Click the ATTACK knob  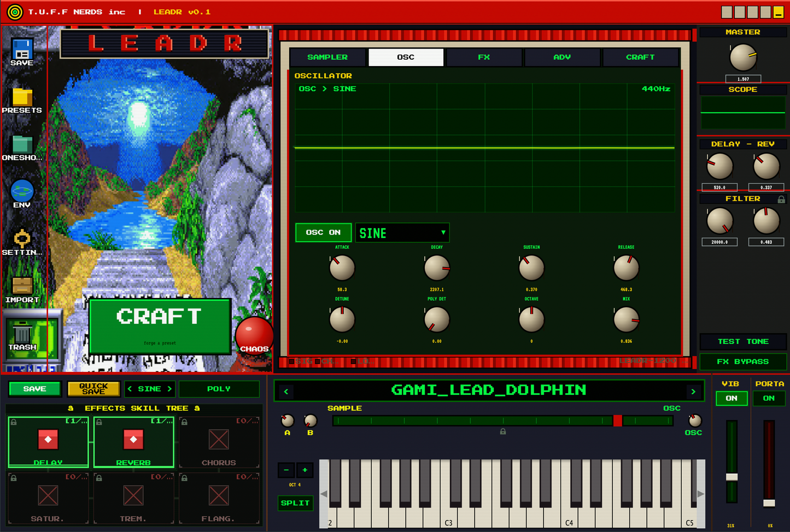(342, 268)
